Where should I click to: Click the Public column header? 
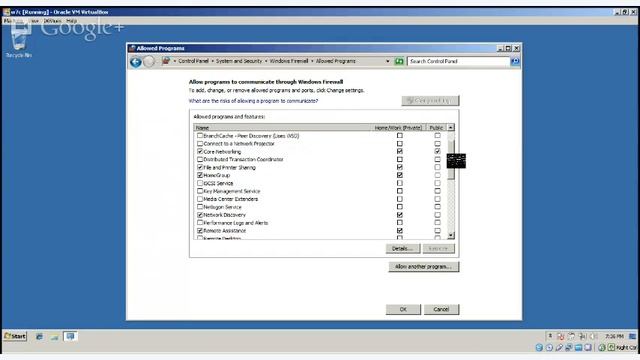(436, 128)
